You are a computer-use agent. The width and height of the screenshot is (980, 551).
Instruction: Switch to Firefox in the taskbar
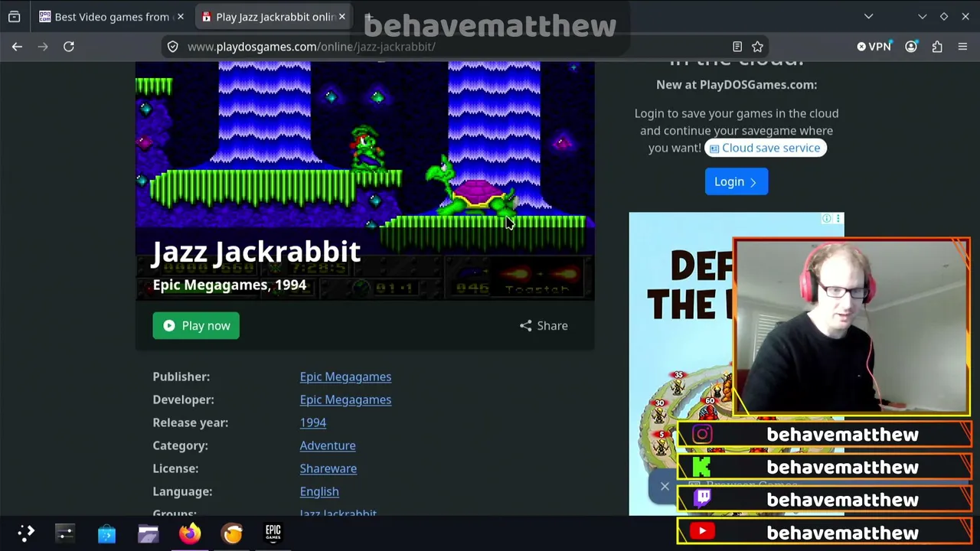(x=190, y=533)
